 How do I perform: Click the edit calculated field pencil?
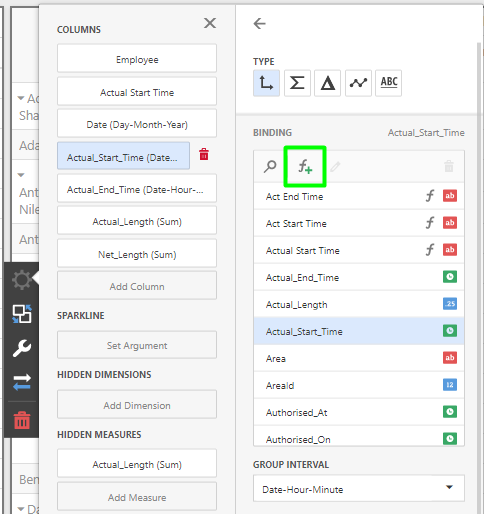tap(335, 166)
